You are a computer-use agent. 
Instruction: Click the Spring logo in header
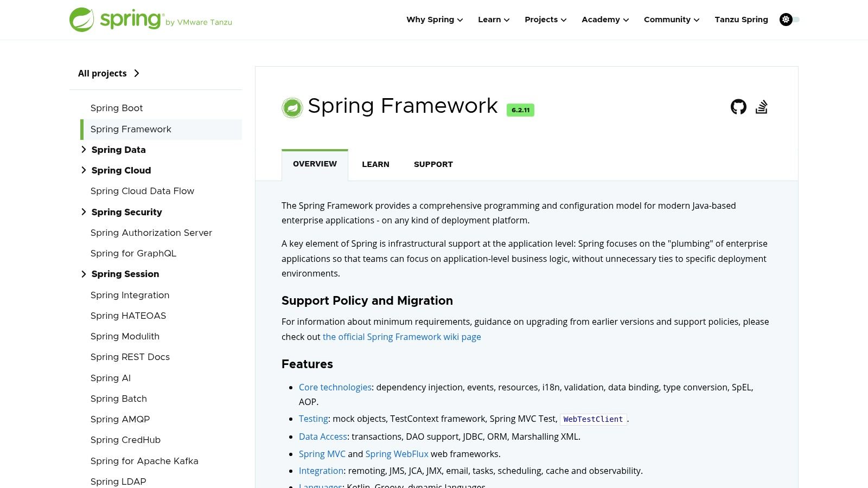[151, 20]
